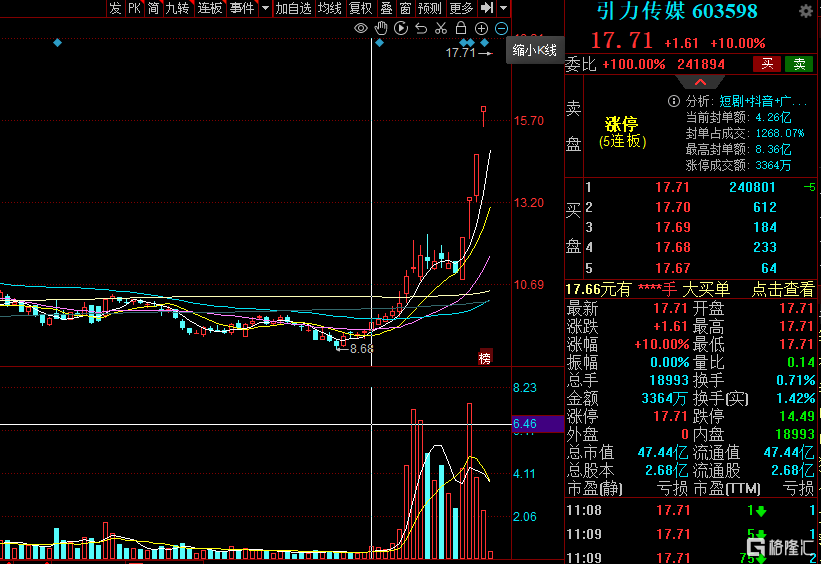This screenshot has height=564, width=821.
Task: Click the skip-to-end arrow icon
Action: (487, 8)
